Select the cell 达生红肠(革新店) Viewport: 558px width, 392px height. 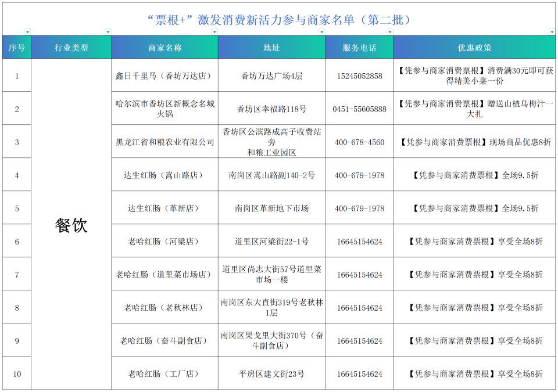tap(164, 208)
